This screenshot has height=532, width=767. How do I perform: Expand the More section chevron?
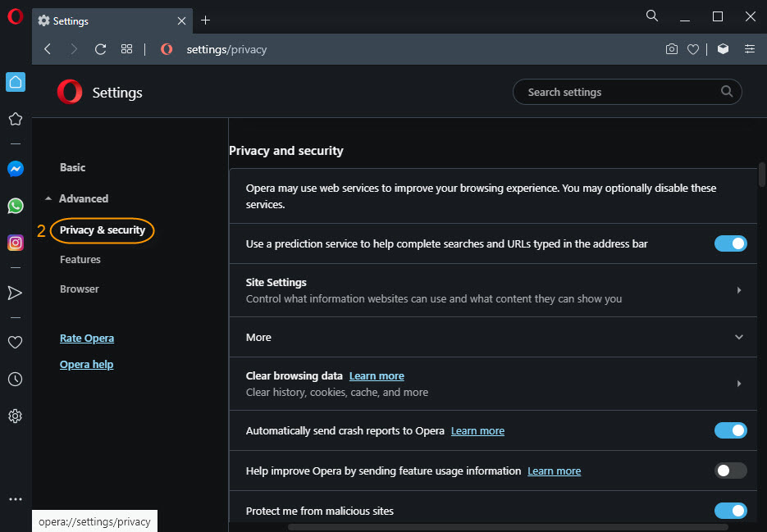[x=738, y=337]
